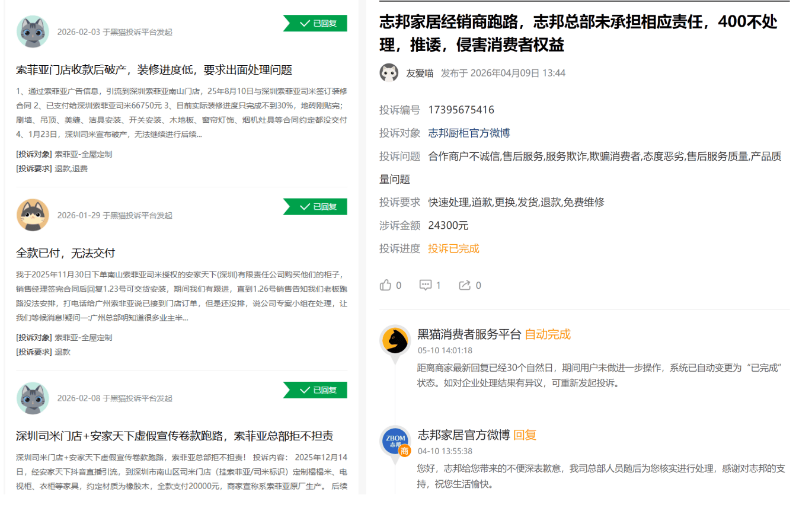Click the orange 投诉已完成 progress status
Screen dimensions: 812x511
[453, 248]
